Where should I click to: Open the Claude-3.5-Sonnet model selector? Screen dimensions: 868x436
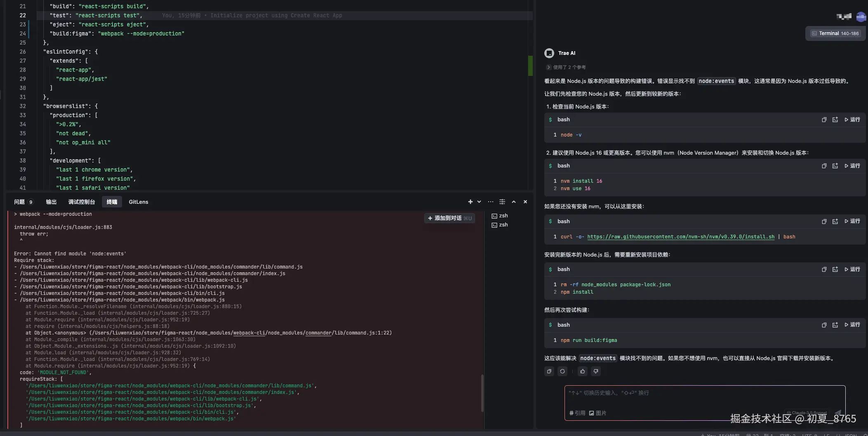pos(807,413)
